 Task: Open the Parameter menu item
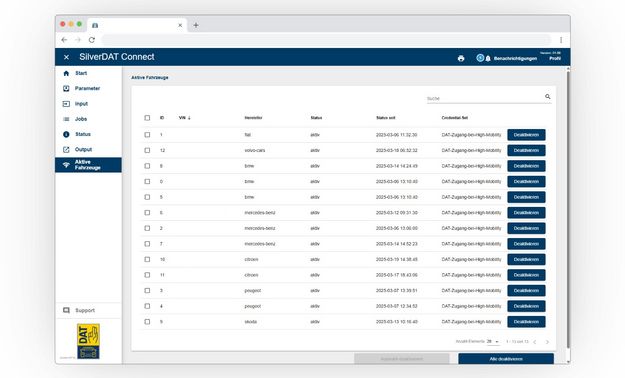point(88,89)
